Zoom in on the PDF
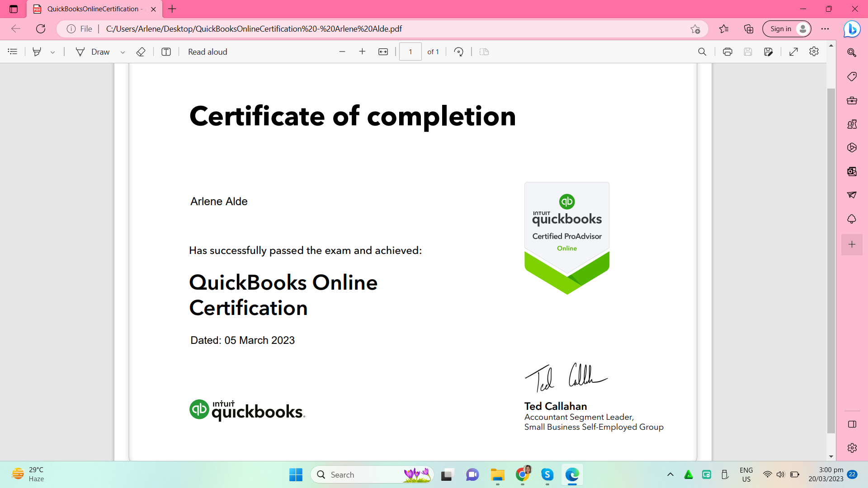 tap(362, 52)
